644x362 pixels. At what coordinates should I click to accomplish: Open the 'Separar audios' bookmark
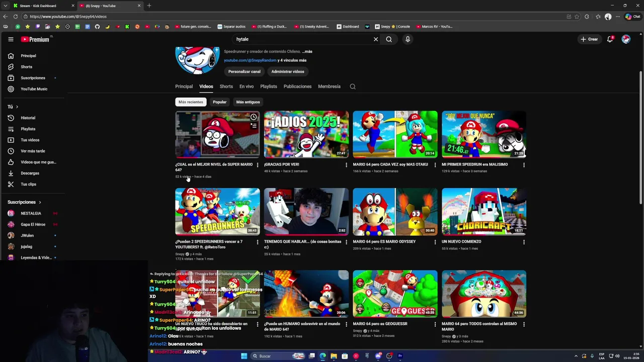pyautogui.click(x=231, y=27)
